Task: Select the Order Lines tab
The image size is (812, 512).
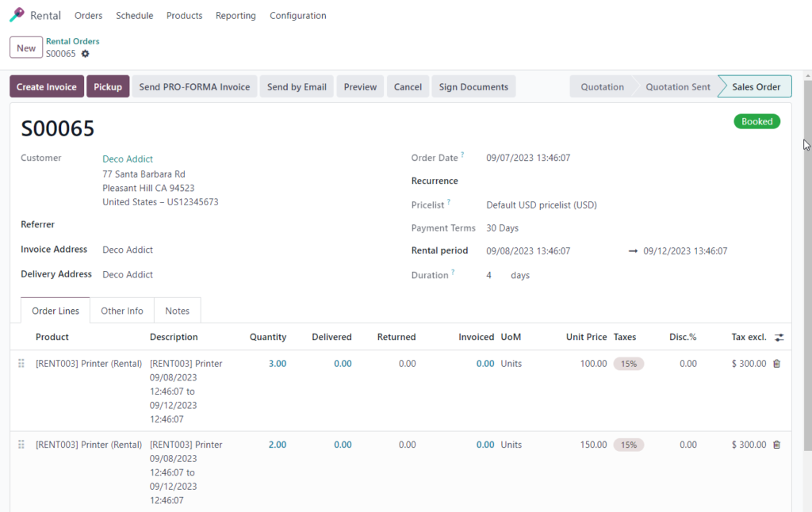Action: [56, 311]
